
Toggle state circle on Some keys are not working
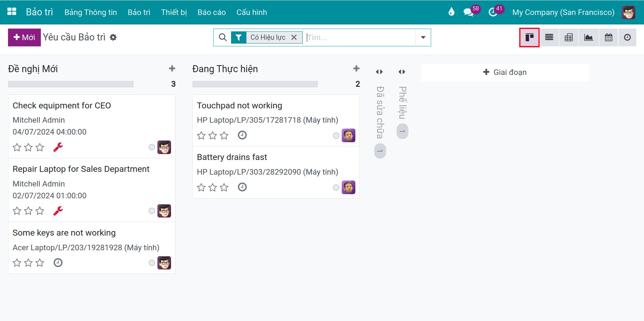[x=152, y=263]
